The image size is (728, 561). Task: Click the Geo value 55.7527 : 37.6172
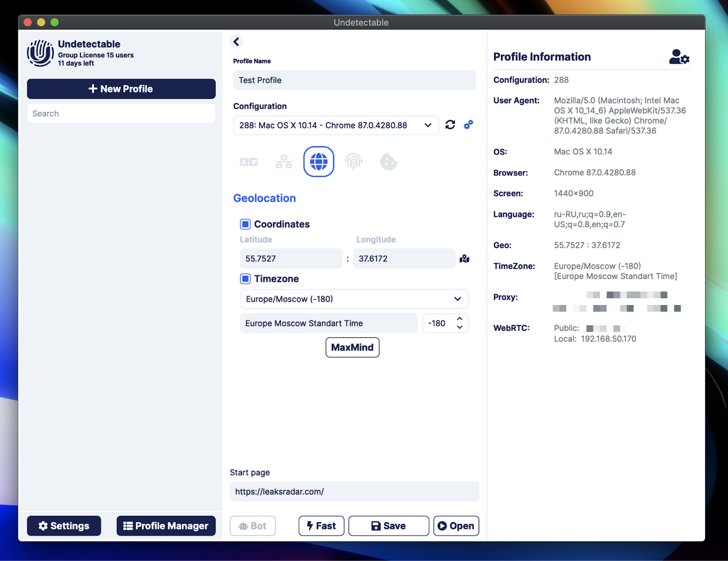click(587, 245)
